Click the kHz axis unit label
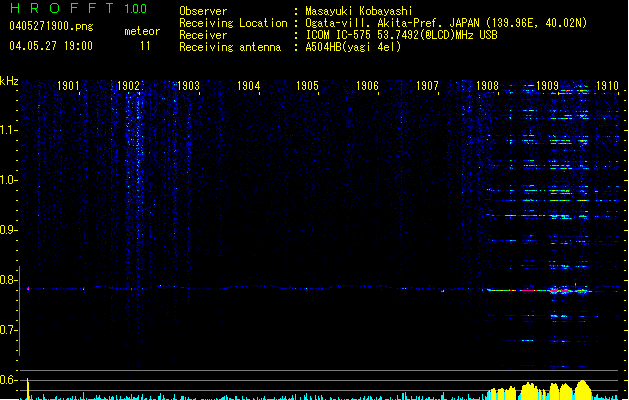The image size is (629, 400). point(9,81)
